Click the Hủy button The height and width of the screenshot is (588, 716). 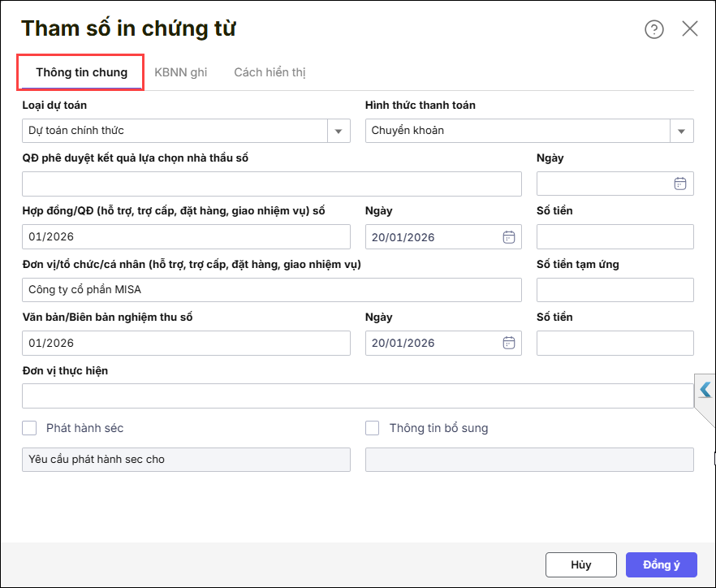coord(580,564)
